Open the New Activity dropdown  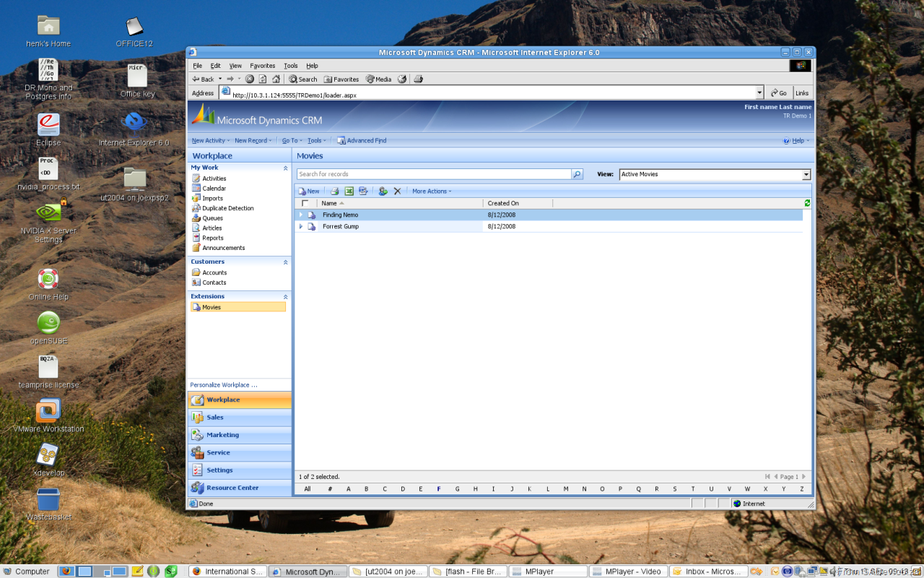coord(211,141)
